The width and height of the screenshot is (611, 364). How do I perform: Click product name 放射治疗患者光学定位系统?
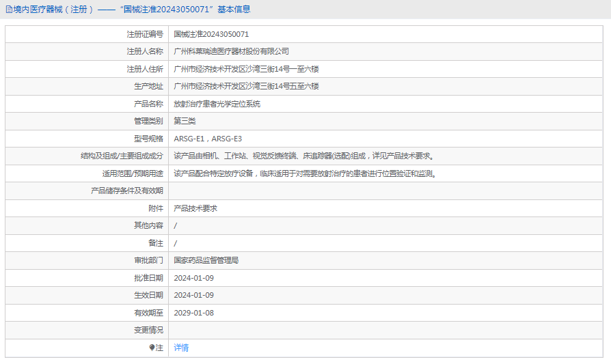tap(217, 104)
